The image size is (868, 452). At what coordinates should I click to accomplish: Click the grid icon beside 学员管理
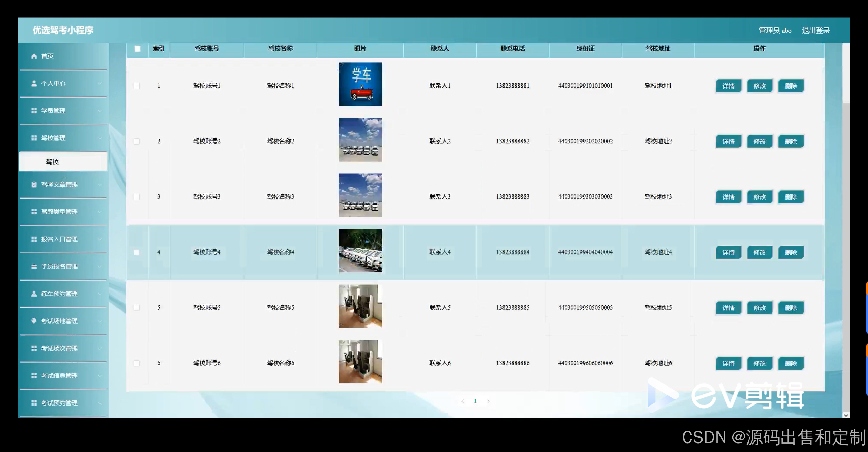34,111
